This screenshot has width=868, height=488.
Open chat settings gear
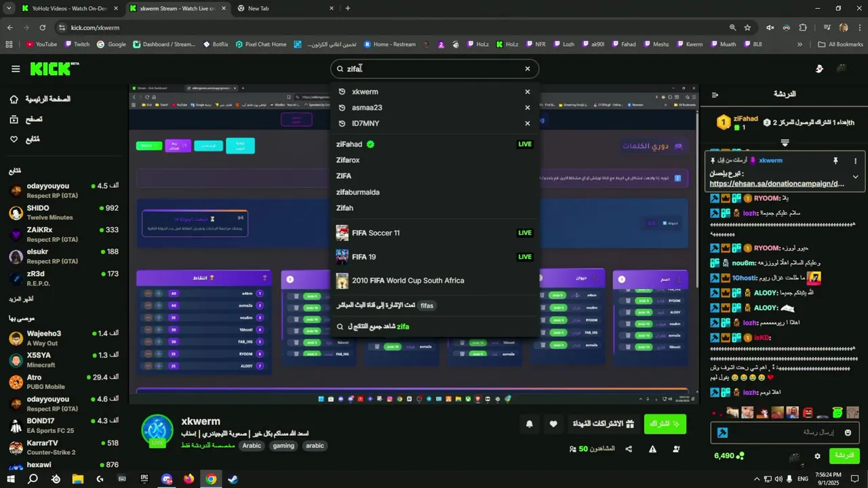(x=817, y=456)
